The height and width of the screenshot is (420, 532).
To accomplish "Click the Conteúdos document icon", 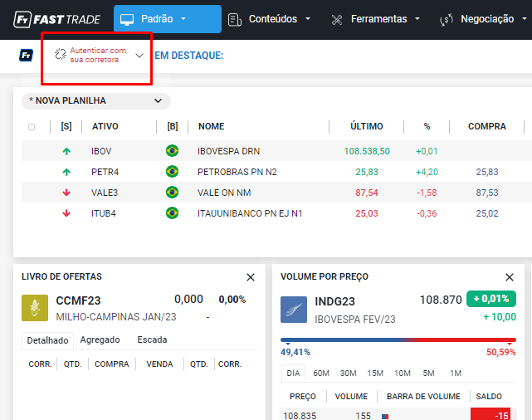I will click(x=234, y=19).
